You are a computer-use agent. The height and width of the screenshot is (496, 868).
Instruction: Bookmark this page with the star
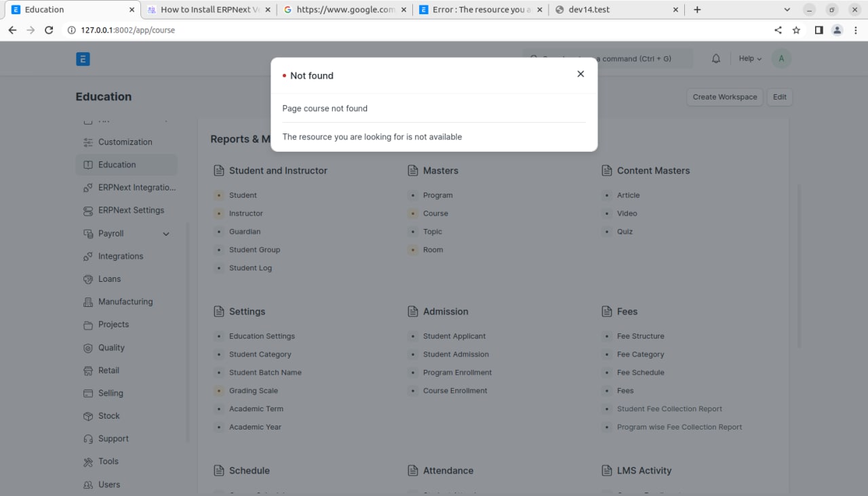pyautogui.click(x=796, y=30)
